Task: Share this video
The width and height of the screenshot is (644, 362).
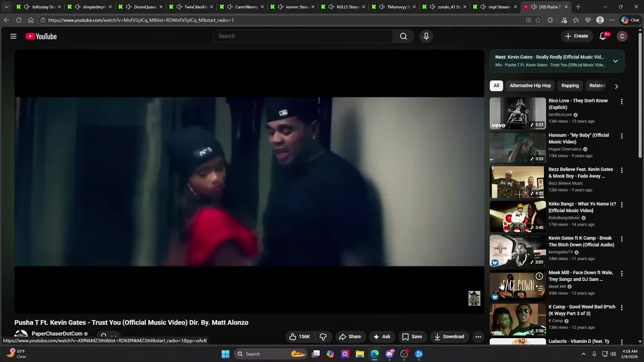Action: 350,337
